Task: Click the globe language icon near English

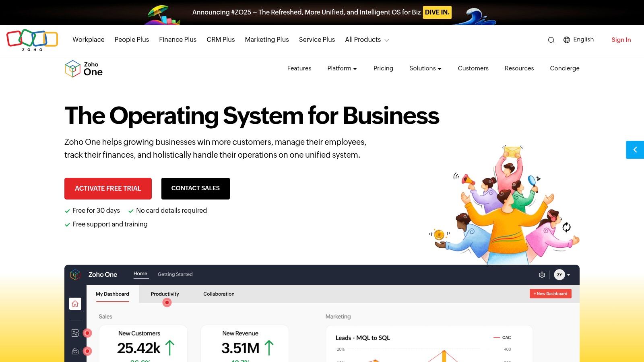Action: [567, 40]
